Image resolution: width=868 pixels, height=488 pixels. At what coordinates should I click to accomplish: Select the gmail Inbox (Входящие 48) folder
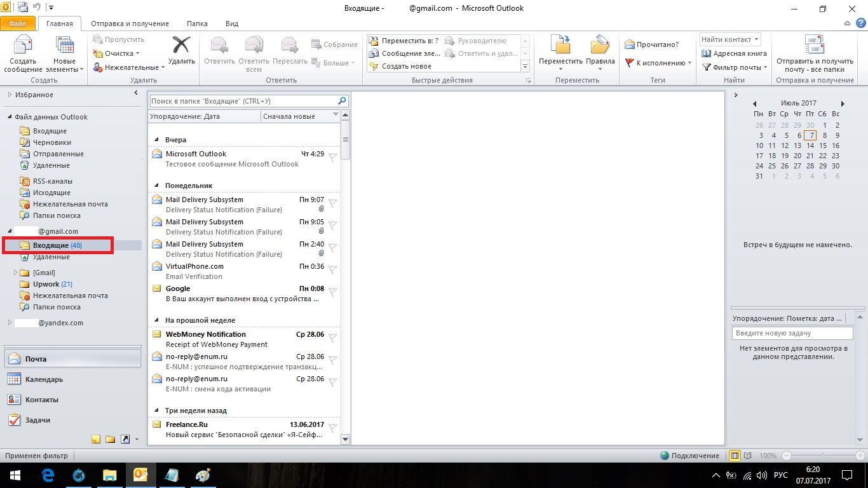pyautogui.click(x=57, y=245)
